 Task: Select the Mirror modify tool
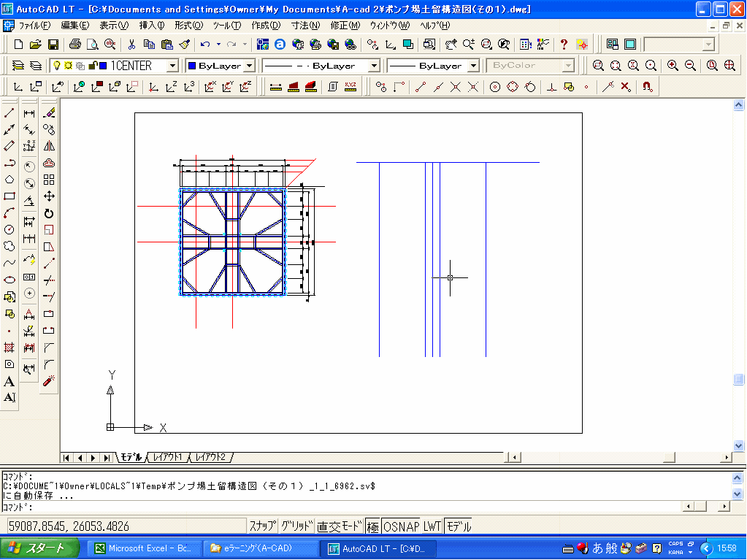49,146
